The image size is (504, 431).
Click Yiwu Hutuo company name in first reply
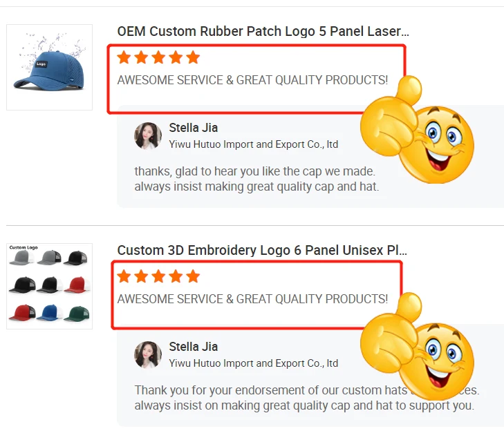[254, 144]
